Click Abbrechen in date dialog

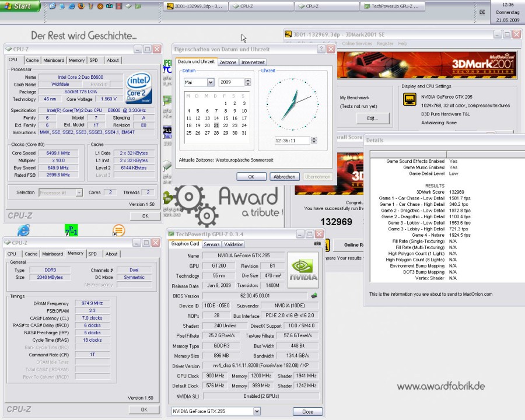click(284, 177)
